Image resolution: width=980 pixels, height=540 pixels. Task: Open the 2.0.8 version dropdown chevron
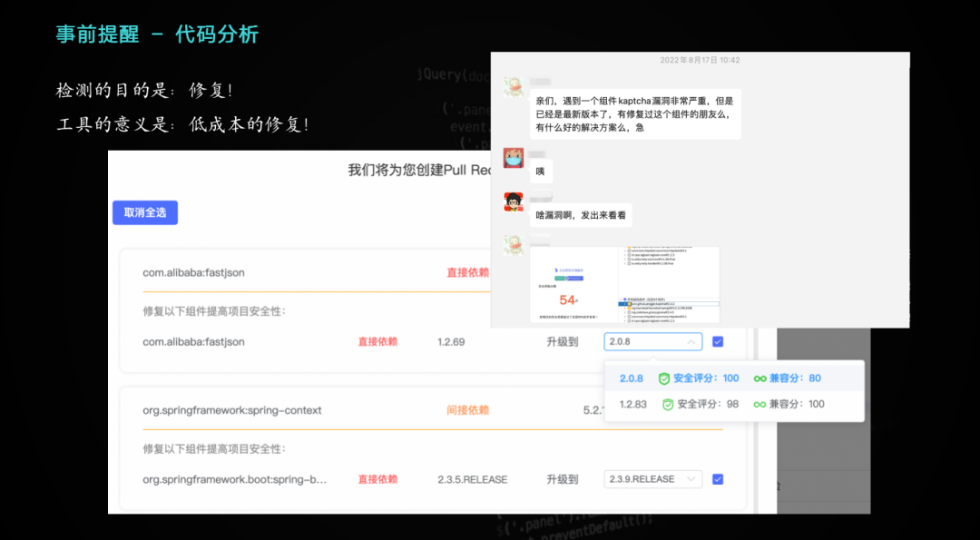click(x=690, y=341)
